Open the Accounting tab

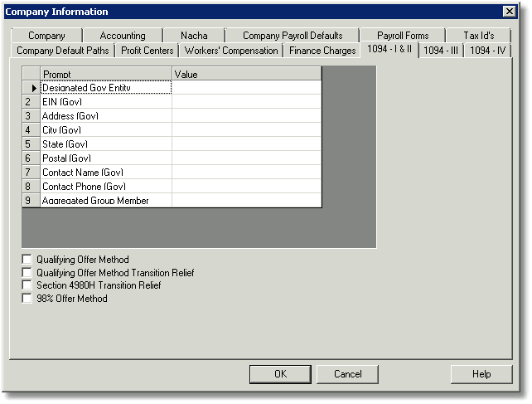(x=123, y=36)
